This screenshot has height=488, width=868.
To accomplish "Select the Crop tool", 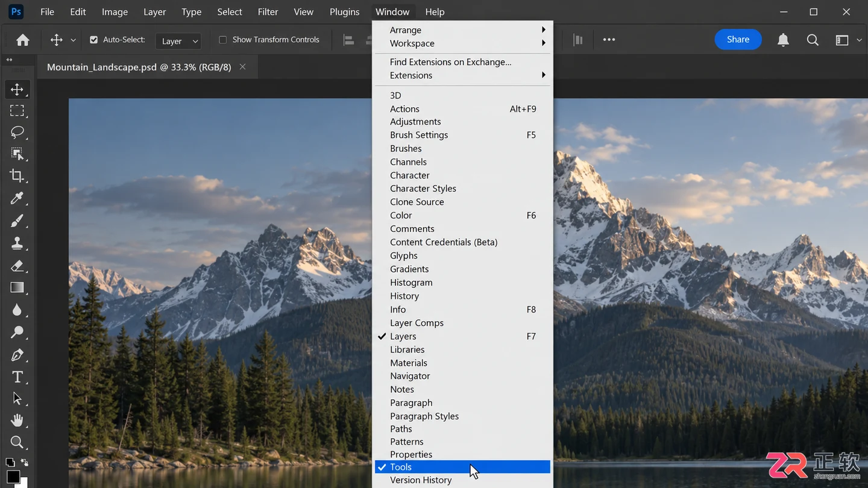I will pos(17,176).
